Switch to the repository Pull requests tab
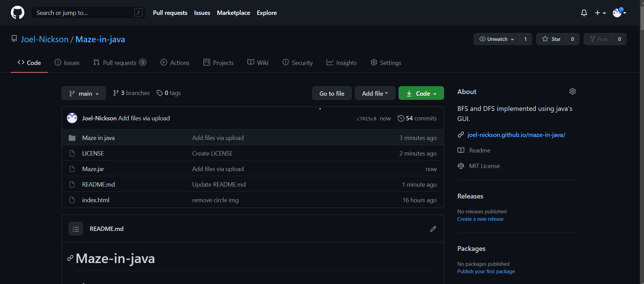The width and height of the screenshot is (644, 284). click(x=120, y=63)
